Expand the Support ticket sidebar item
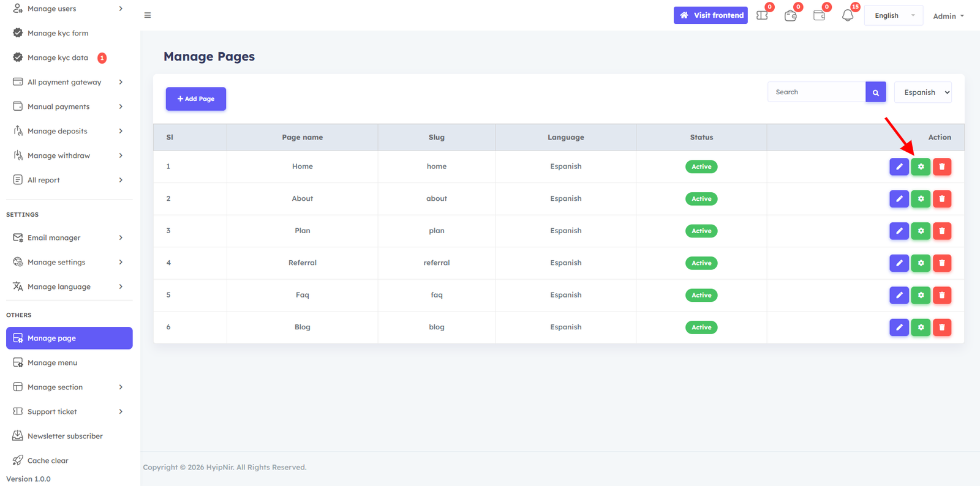 pos(67,411)
